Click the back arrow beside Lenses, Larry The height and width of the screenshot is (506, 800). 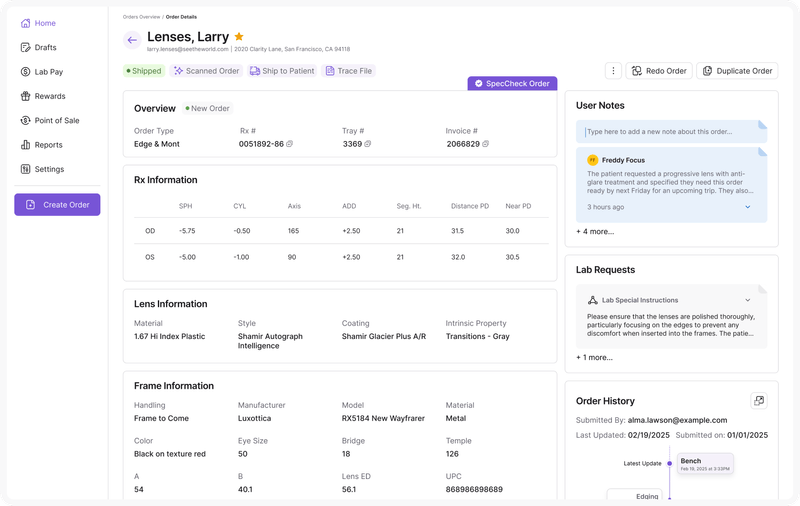click(132, 40)
